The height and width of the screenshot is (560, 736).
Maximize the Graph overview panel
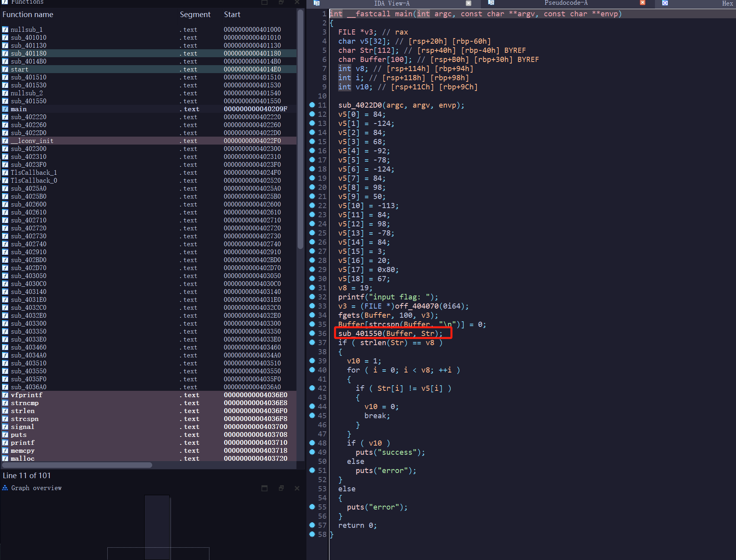[x=264, y=488]
